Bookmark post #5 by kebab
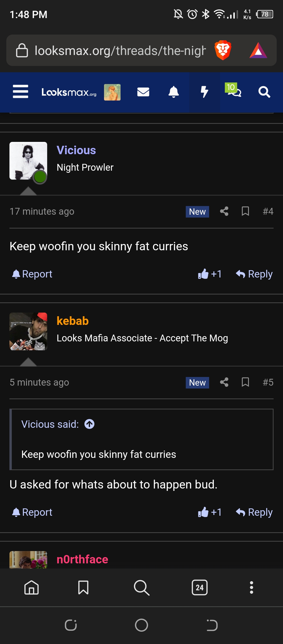Viewport: 283px width, 644px height. [245, 382]
